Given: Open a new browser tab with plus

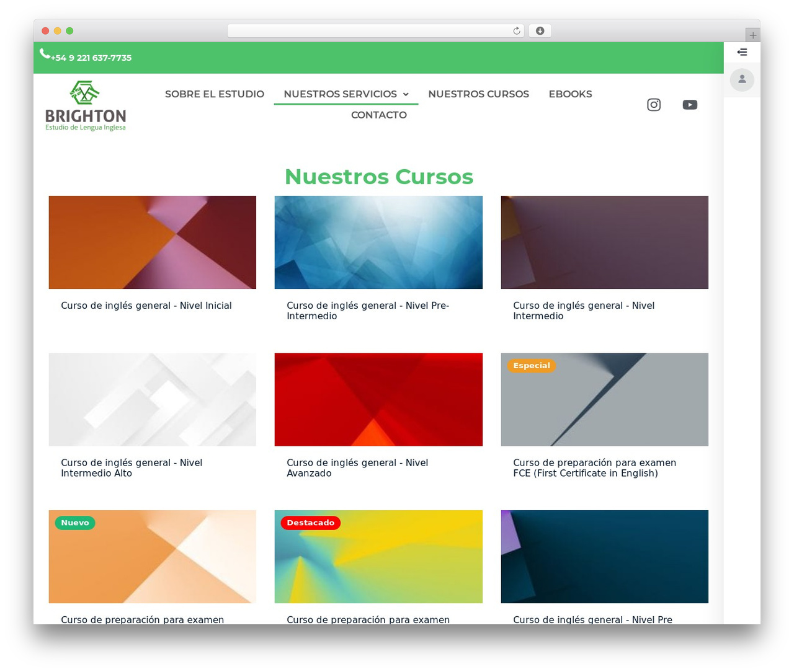Looking at the screenshot, I should pyautogui.click(x=752, y=35).
